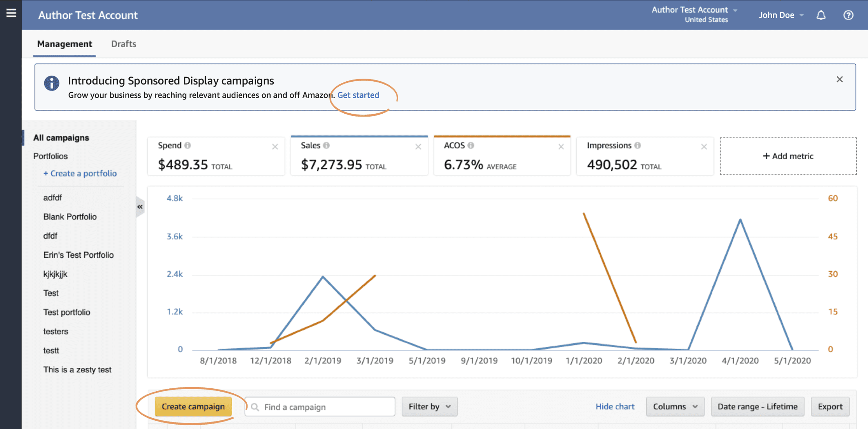Remove the Impressions metric card
The image size is (868, 429).
pyautogui.click(x=704, y=146)
